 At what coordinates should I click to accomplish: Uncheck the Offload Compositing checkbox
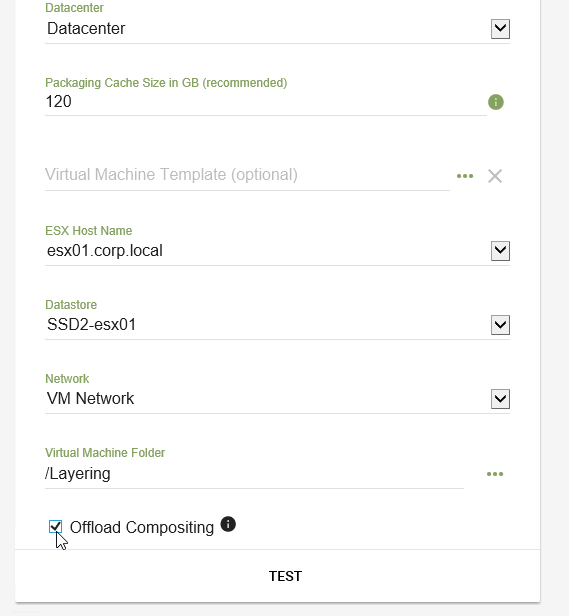pyautogui.click(x=55, y=526)
